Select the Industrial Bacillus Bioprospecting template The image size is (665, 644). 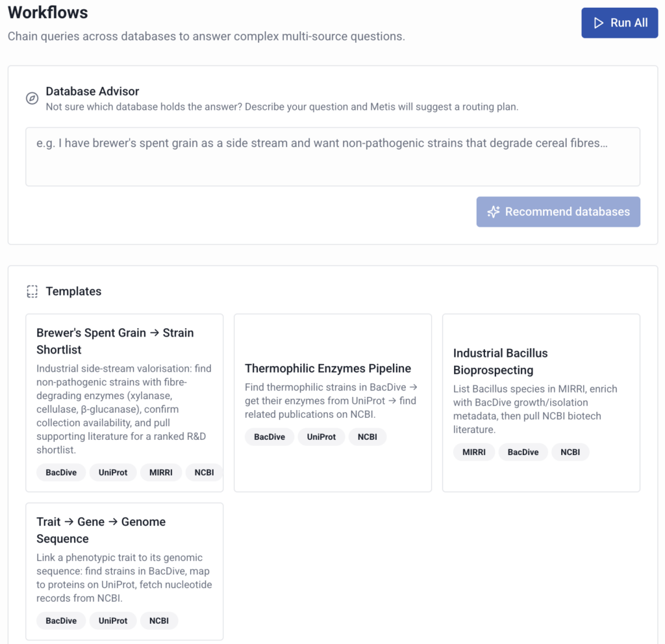(x=541, y=403)
